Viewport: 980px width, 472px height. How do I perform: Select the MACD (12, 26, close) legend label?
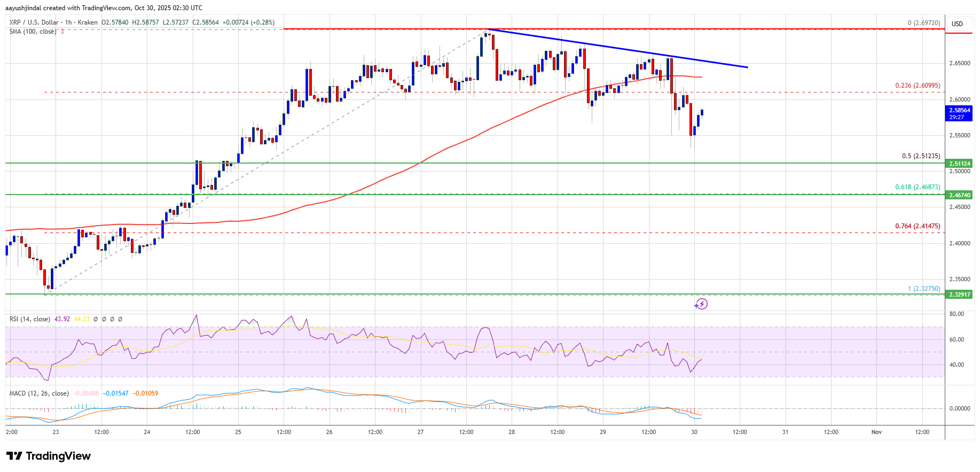pos(39,393)
